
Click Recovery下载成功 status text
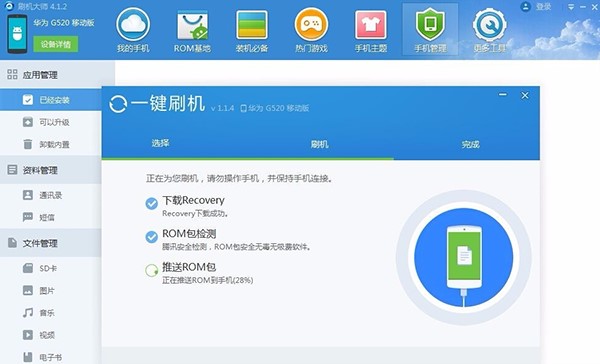tap(195, 214)
